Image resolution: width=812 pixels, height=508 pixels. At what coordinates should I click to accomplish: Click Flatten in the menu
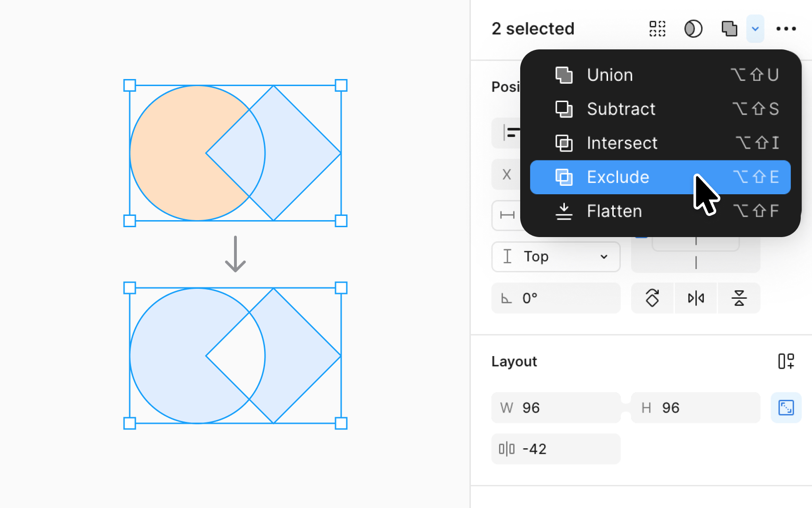pyautogui.click(x=614, y=211)
